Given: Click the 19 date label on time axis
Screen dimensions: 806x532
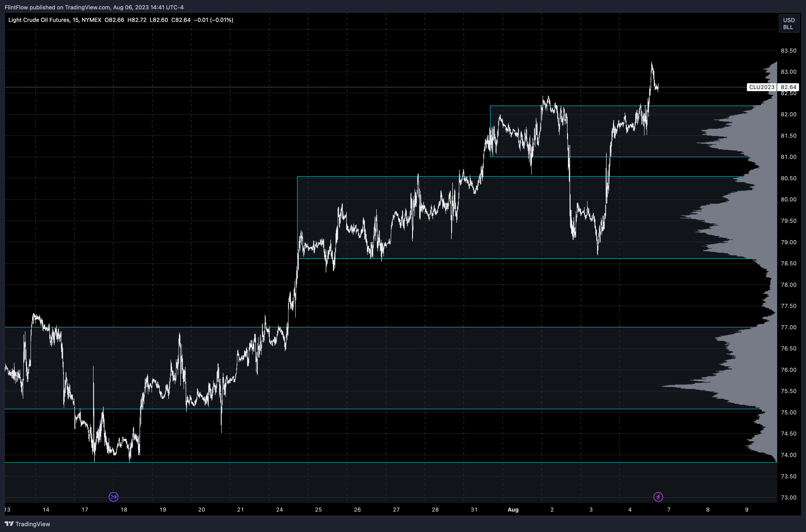Looking at the screenshot, I should point(163,510).
